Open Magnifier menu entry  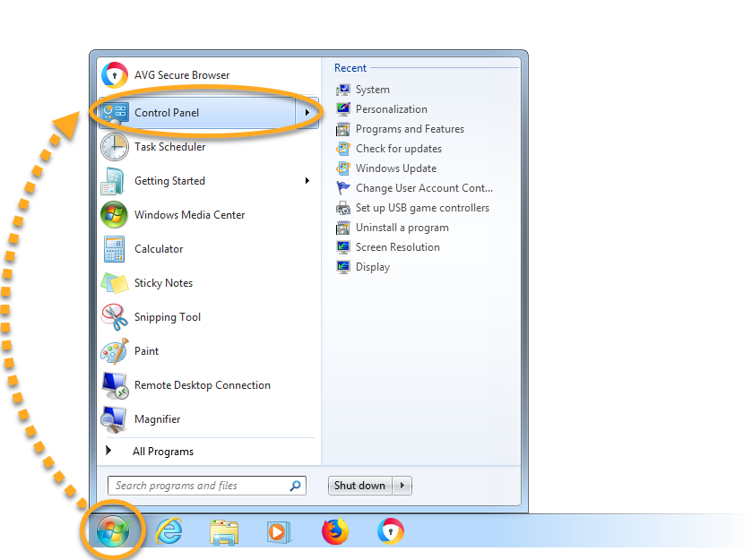pos(209,419)
